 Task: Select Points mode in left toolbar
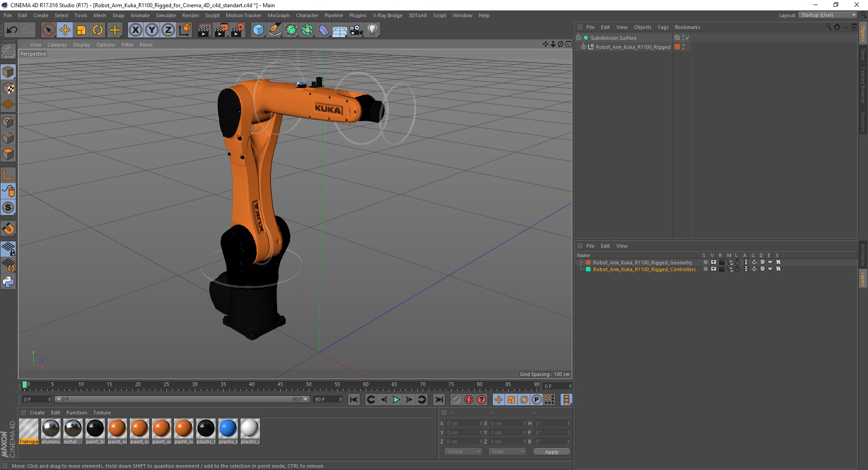click(x=8, y=121)
